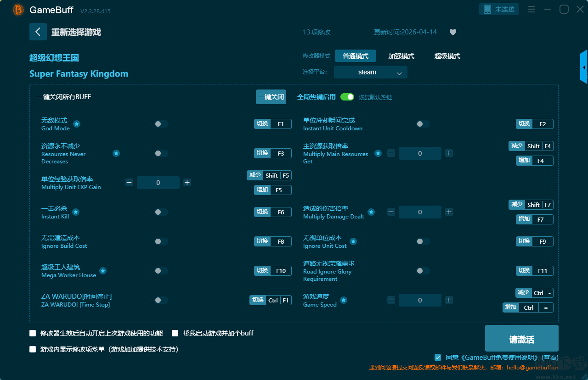
Task: Click F3 hotkey for Resources Never Decreases
Action: coord(273,153)
